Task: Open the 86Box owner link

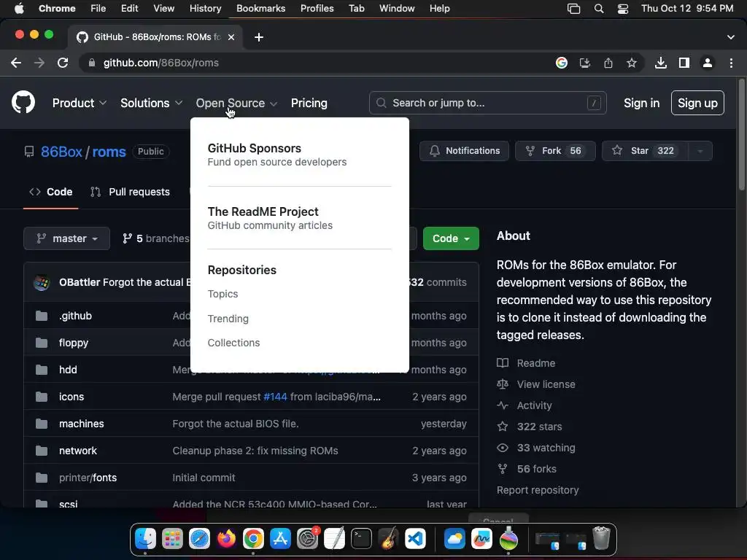Action: tap(61, 152)
